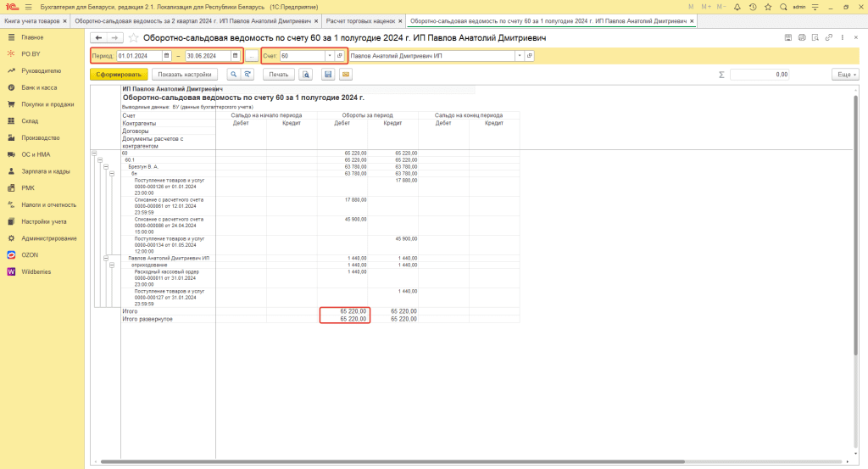
Task: Open service settings menu next to admin
Action: click(815, 7)
